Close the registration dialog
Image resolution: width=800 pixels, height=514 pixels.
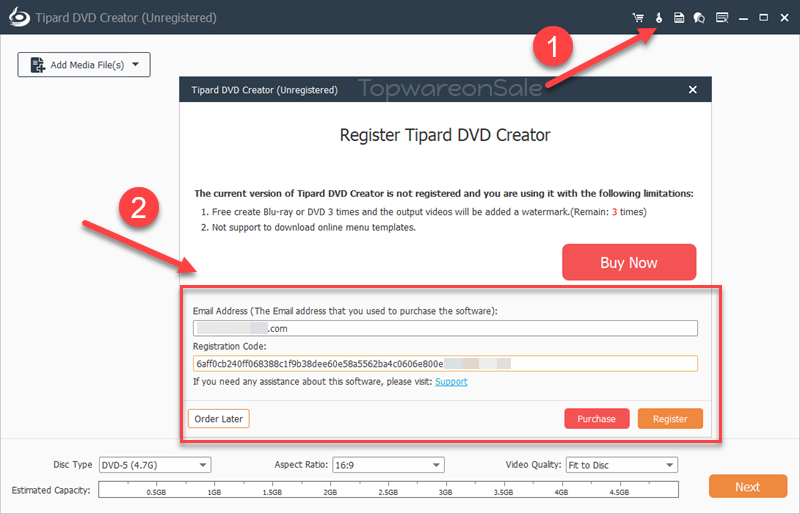pyautogui.click(x=693, y=90)
